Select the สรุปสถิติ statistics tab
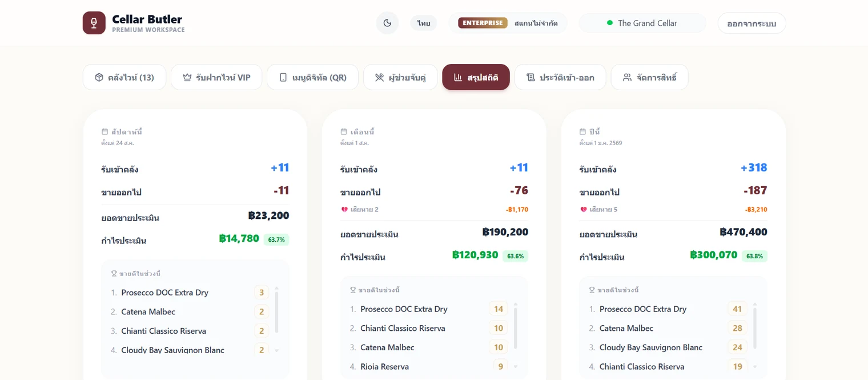868x380 pixels. 476,77
